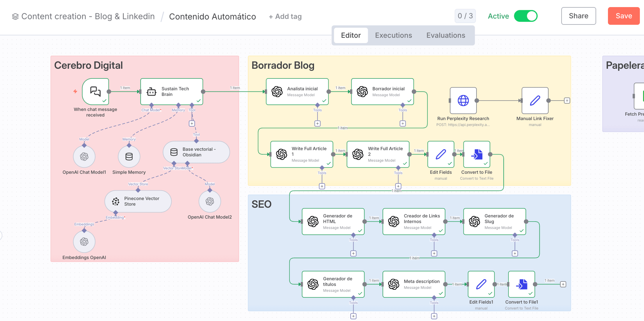Image resolution: width=644 pixels, height=321 pixels.
Task: Click the Add tag link
Action: click(x=285, y=16)
